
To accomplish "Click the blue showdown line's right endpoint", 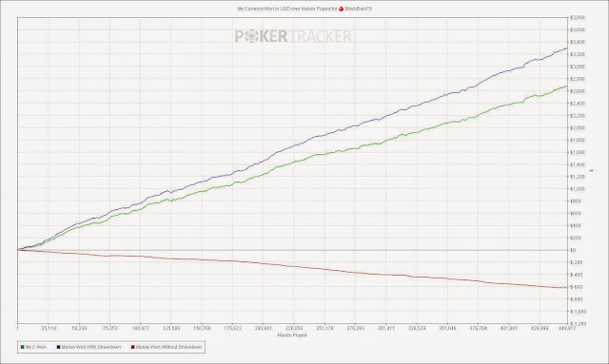I will point(567,48).
